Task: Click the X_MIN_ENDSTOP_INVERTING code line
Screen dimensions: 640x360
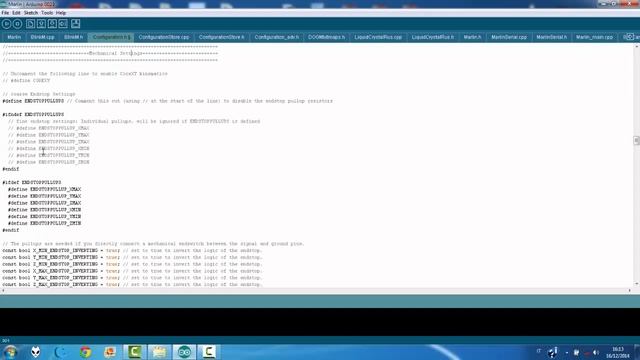Action: point(132,251)
